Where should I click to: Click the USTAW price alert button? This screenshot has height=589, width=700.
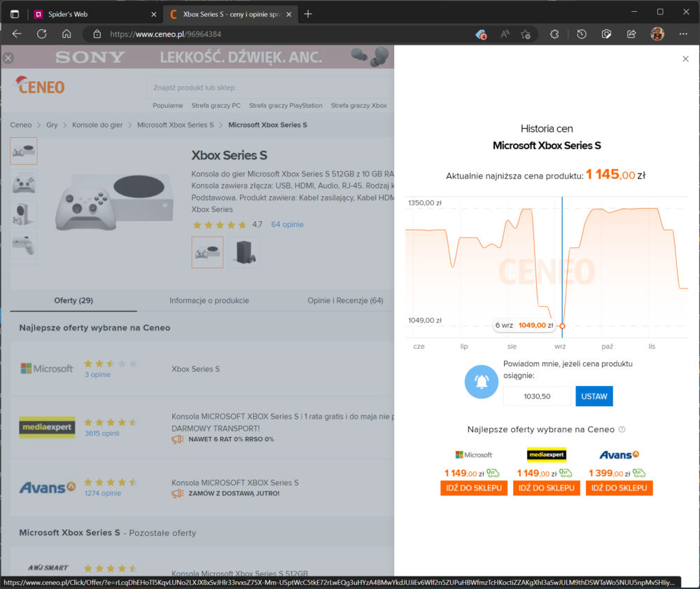point(594,396)
